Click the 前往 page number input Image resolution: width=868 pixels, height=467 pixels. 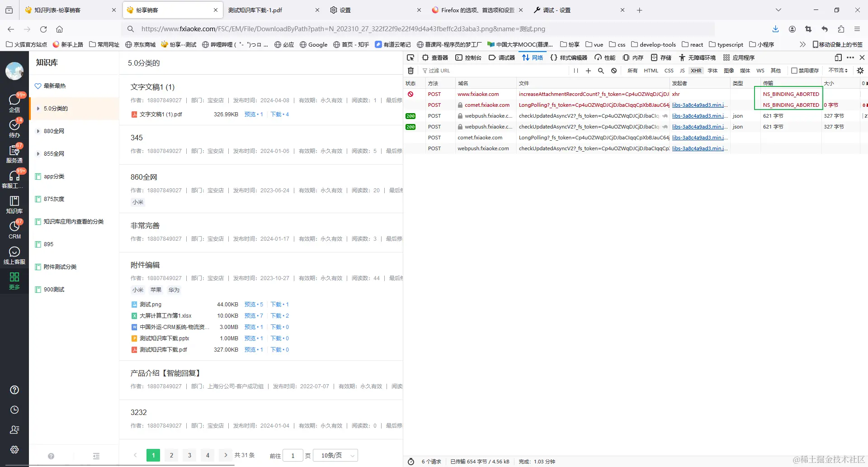click(293, 455)
